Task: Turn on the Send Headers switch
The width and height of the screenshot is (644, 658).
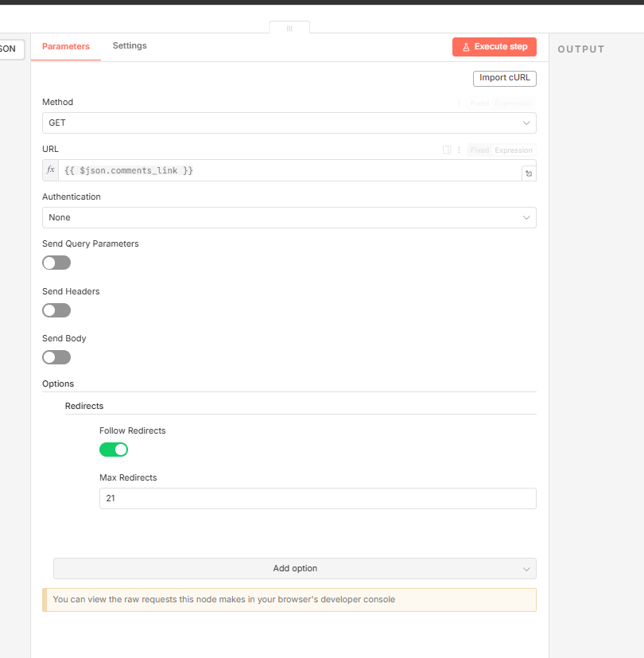Action: point(56,310)
